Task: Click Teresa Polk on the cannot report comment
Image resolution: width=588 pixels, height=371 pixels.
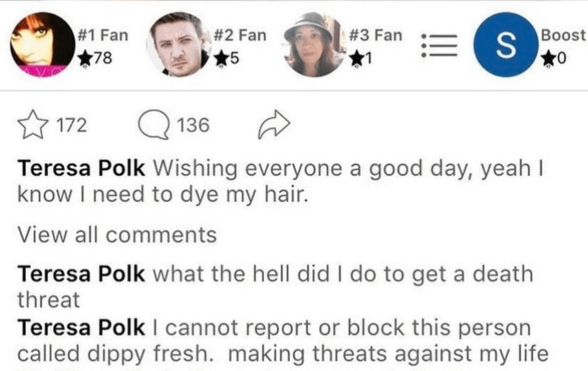Action: point(81,327)
